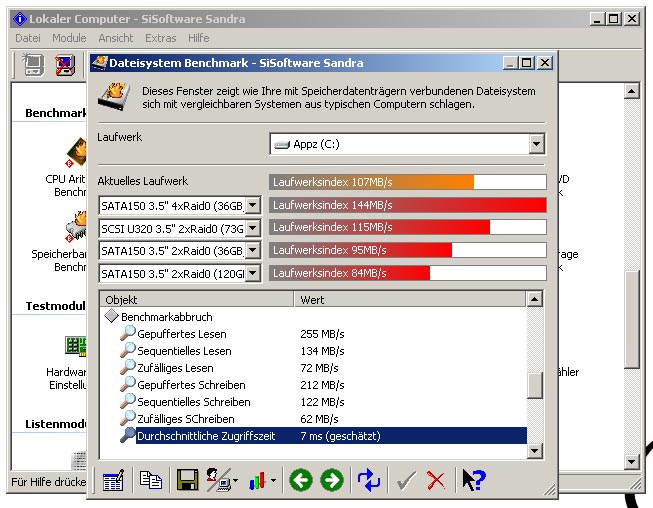
Task: Click the magnifier icon beside Zufälliges Lesen
Action: click(128, 367)
